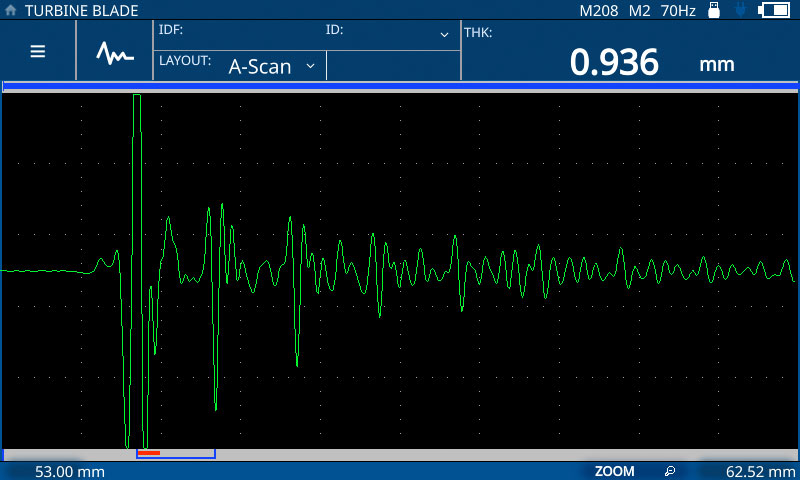Tap the waveform A-Scan icon
Image resolution: width=800 pixels, height=480 pixels.
(115, 51)
